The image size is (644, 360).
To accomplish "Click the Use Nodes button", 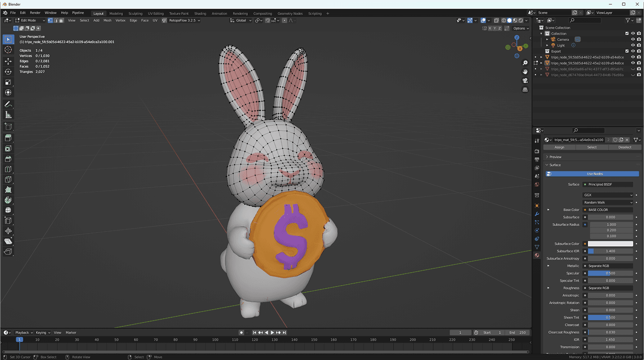I will point(593,174).
